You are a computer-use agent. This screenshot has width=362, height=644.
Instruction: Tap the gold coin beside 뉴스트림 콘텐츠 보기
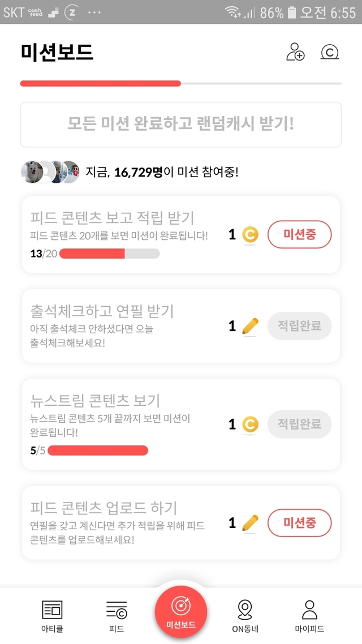[x=250, y=424]
